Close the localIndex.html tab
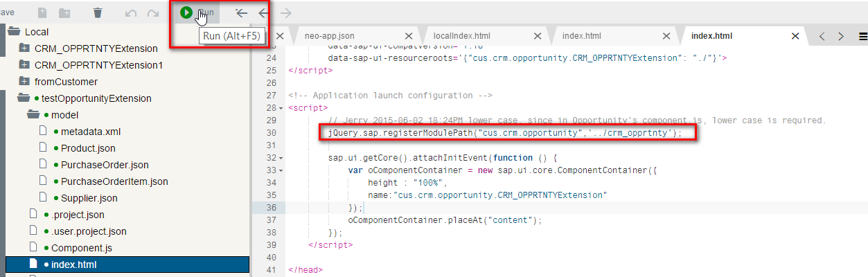Image resolution: width=868 pixels, height=277 pixels. pos(538,36)
